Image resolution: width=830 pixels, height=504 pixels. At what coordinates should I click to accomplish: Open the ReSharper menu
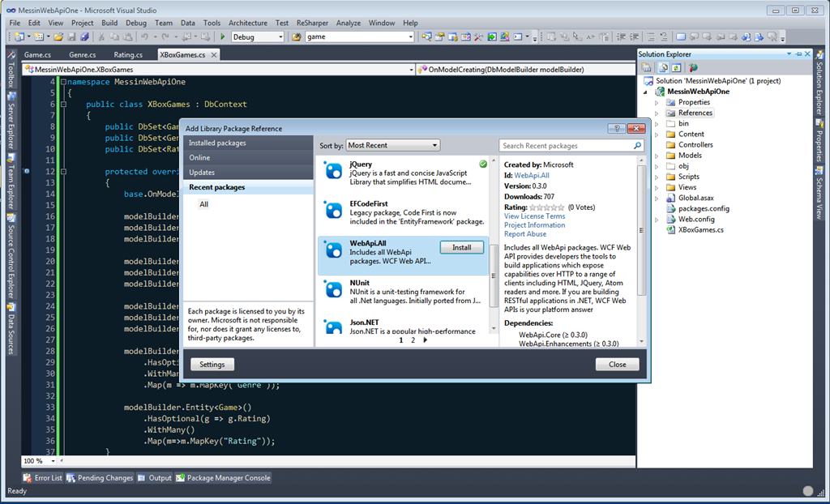pos(312,23)
